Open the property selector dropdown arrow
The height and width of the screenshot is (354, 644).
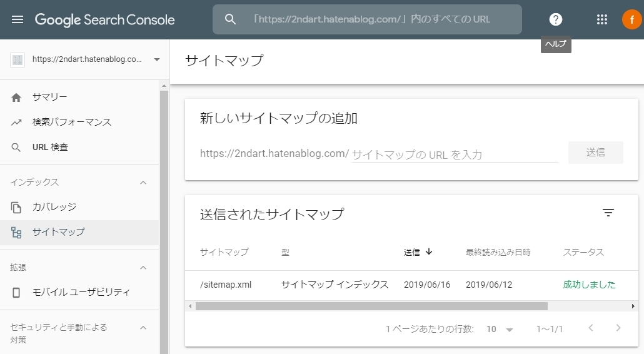tap(156, 59)
